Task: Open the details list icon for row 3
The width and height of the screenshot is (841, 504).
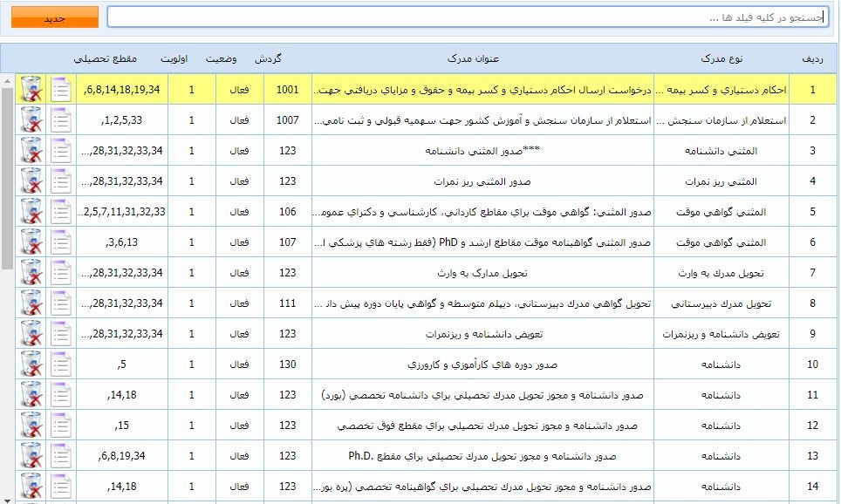Action: [62, 151]
